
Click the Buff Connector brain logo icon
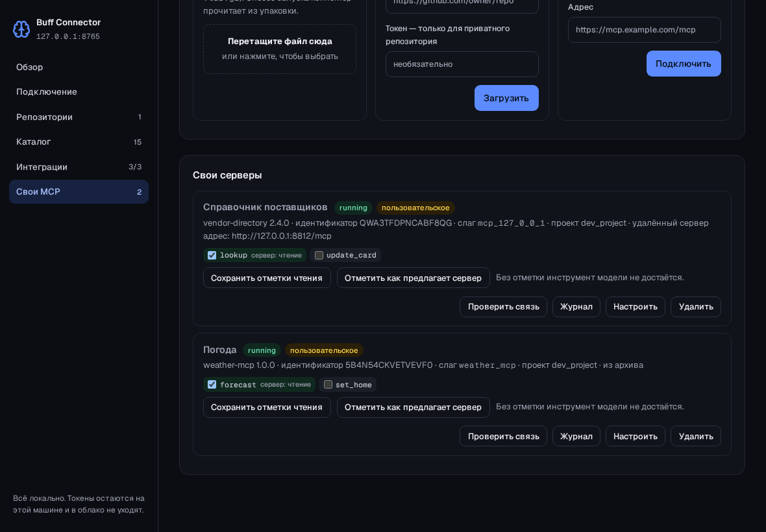click(x=21, y=29)
